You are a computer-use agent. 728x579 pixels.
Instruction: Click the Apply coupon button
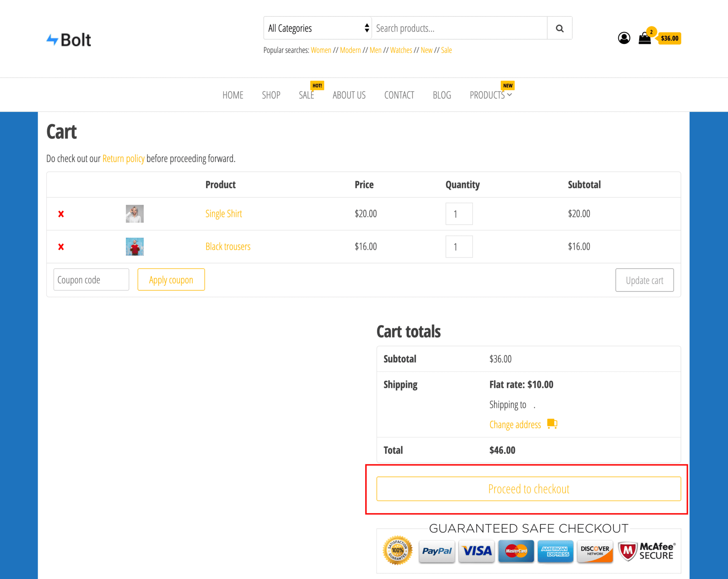coord(171,280)
